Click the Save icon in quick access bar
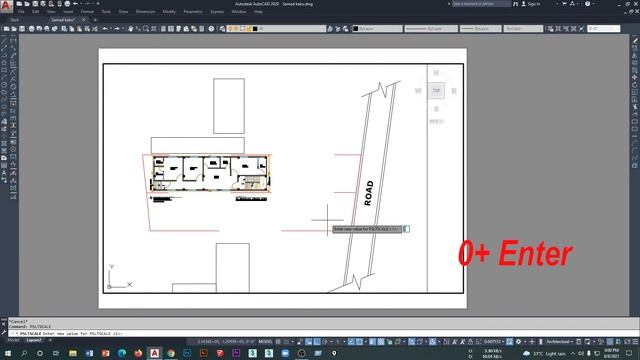Viewport: 640px width, 360px height. (35, 4)
